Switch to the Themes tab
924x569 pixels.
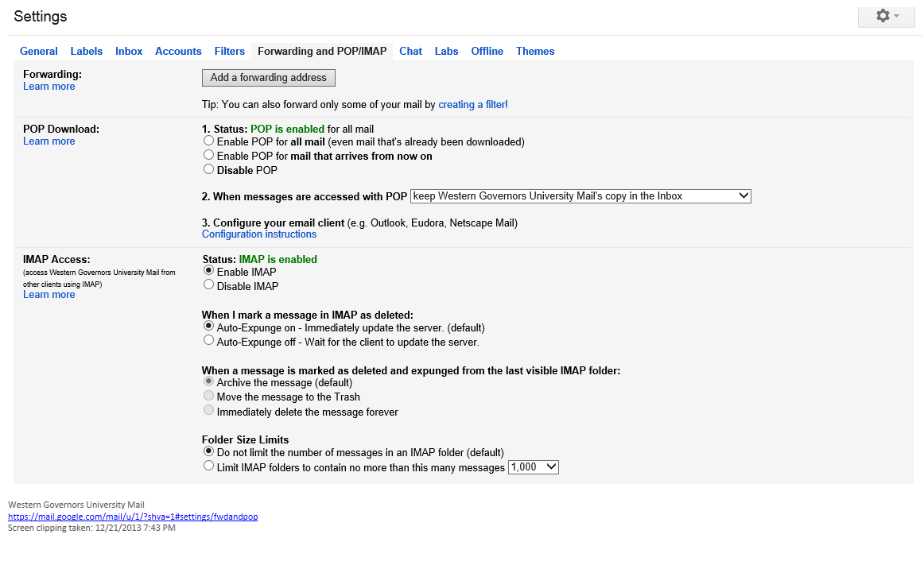pyautogui.click(x=534, y=51)
